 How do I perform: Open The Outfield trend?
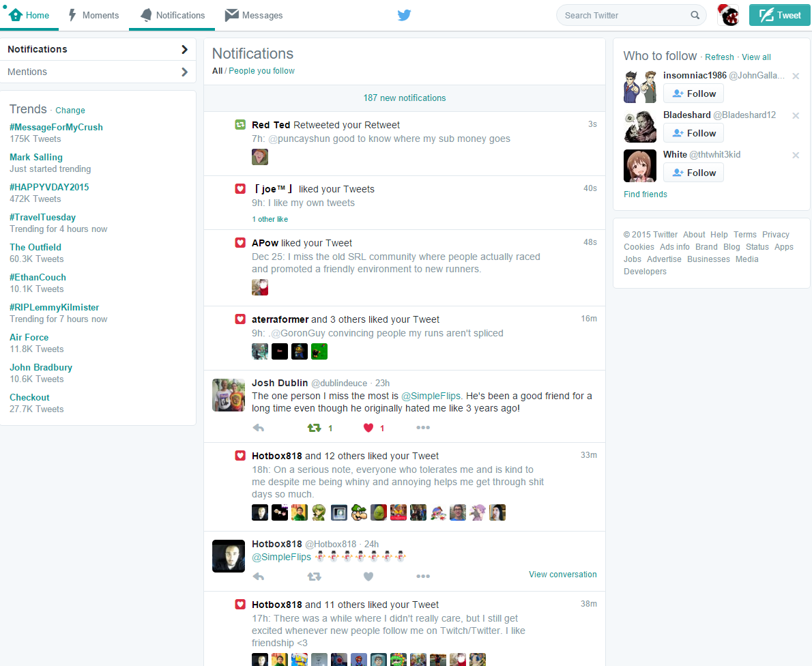35,248
